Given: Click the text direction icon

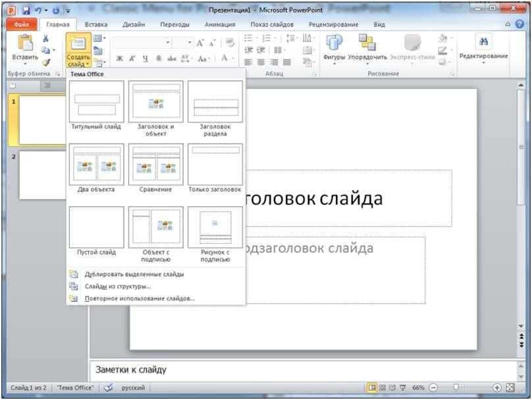Looking at the screenshot, I should [x=307, y=38].
